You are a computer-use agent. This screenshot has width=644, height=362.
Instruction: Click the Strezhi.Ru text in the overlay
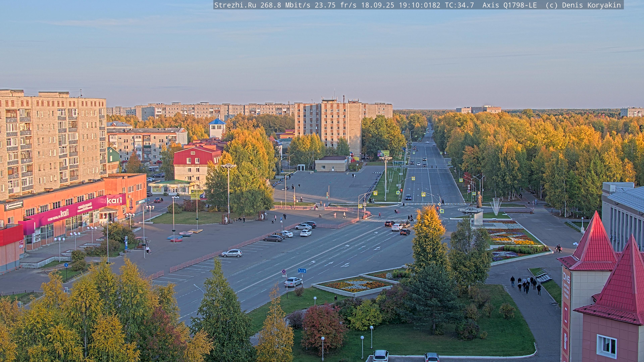[235, 5]
